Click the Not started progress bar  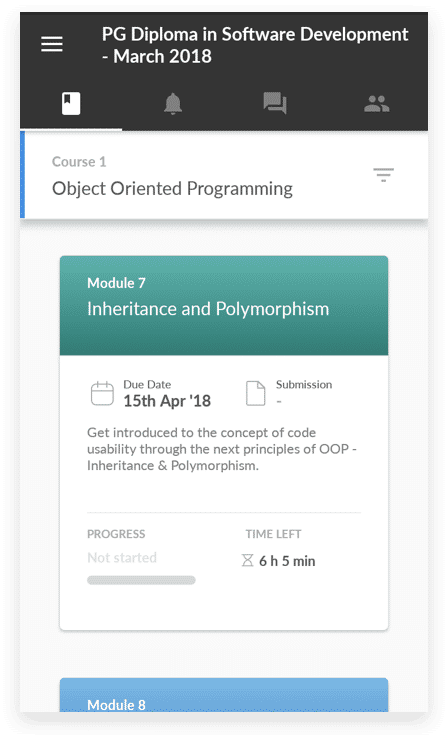pos(141,580)
